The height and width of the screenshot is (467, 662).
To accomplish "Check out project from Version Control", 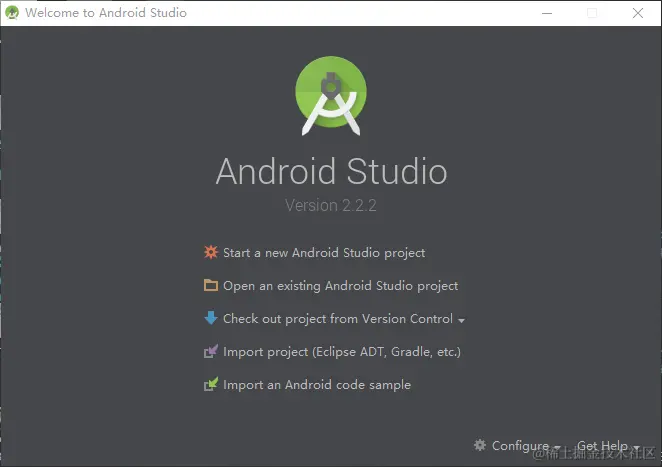I will [x=338, y=319].
